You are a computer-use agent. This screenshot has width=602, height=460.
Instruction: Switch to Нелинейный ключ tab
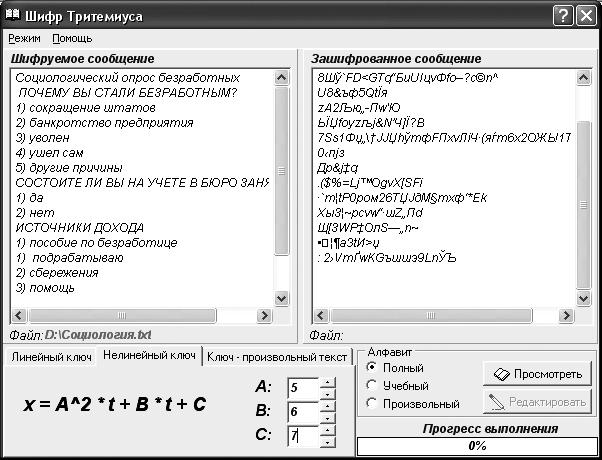pos(149,355)
